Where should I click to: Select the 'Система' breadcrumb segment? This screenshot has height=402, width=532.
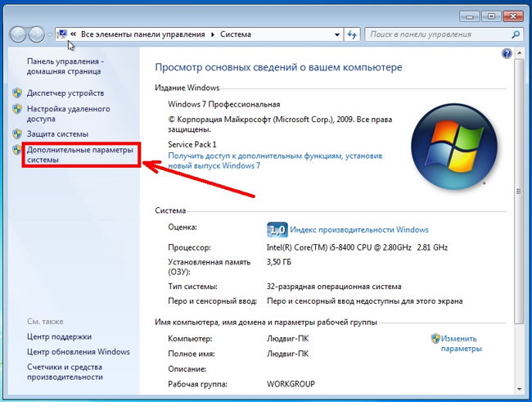pyautogui.click(x=236, y=34)
